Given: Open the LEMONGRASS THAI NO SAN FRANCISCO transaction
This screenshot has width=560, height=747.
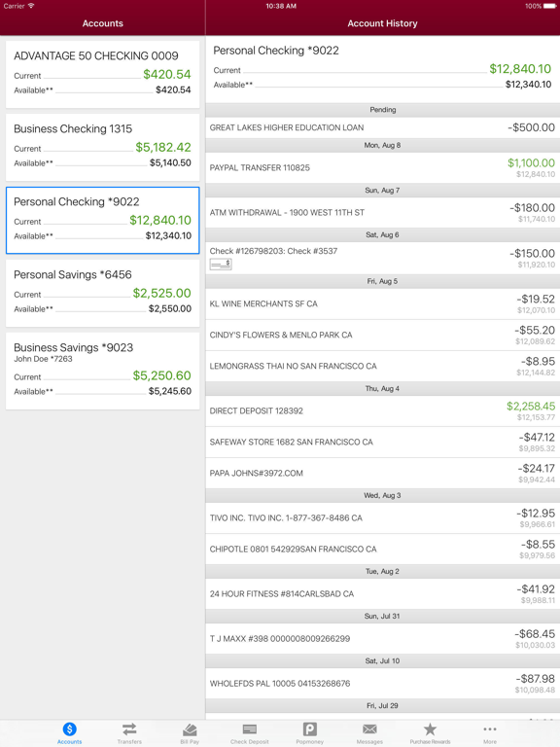Looking at the screenshot, I should 382,366.
